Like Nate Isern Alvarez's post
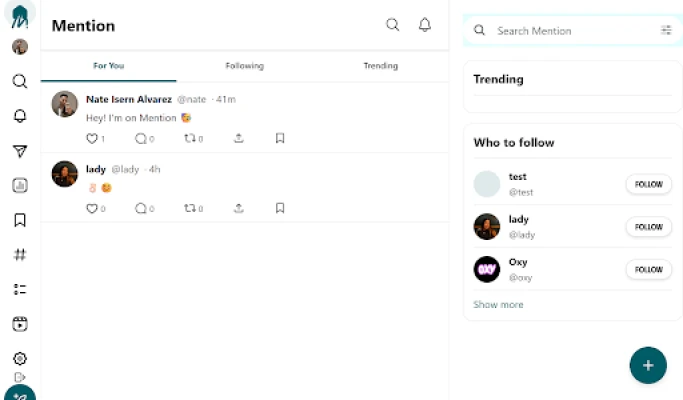This screenshot has height=400, width=683. click(x=92, y=139)
